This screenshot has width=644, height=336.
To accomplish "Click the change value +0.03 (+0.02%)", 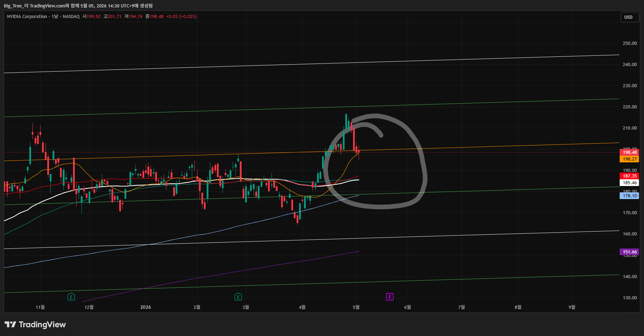I will 181,17.
